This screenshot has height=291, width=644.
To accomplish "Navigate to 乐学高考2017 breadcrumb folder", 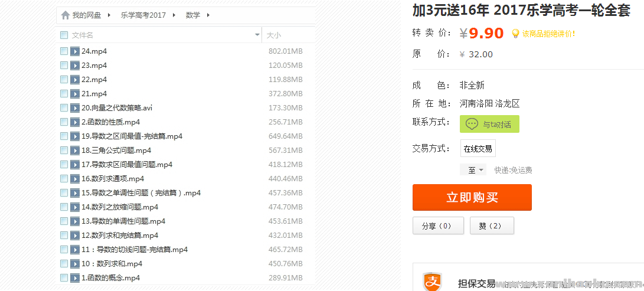I will click(x=143, y=15).
